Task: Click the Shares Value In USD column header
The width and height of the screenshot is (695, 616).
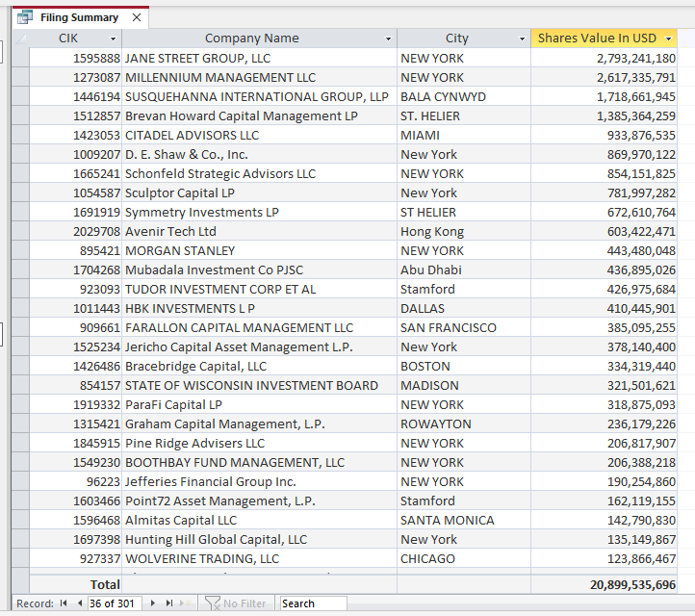Action: pos(597,38)
